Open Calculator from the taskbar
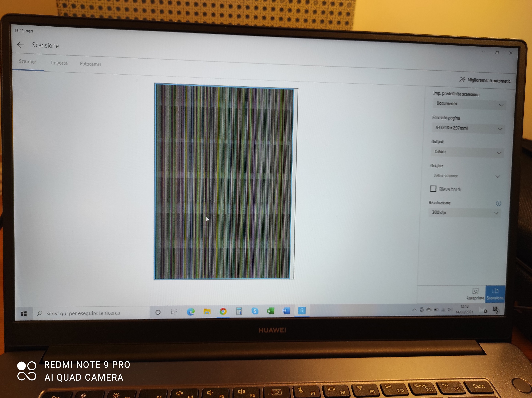The image size is (532, 398). (x=239, y=311)
